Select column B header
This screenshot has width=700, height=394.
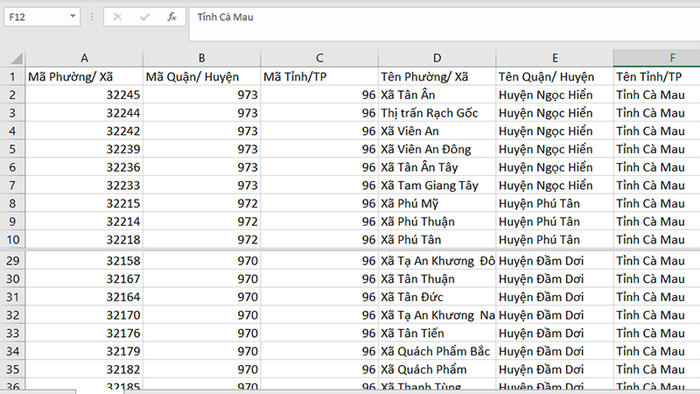(202, 58)
